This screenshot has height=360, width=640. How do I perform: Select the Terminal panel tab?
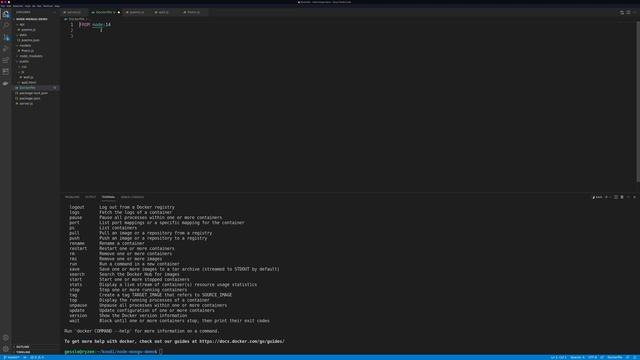pos(108,197)
